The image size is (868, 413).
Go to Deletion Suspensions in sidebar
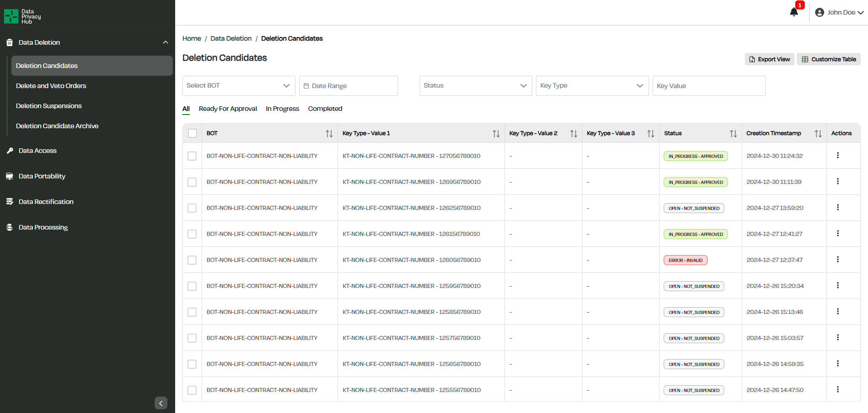pos(49,106)
